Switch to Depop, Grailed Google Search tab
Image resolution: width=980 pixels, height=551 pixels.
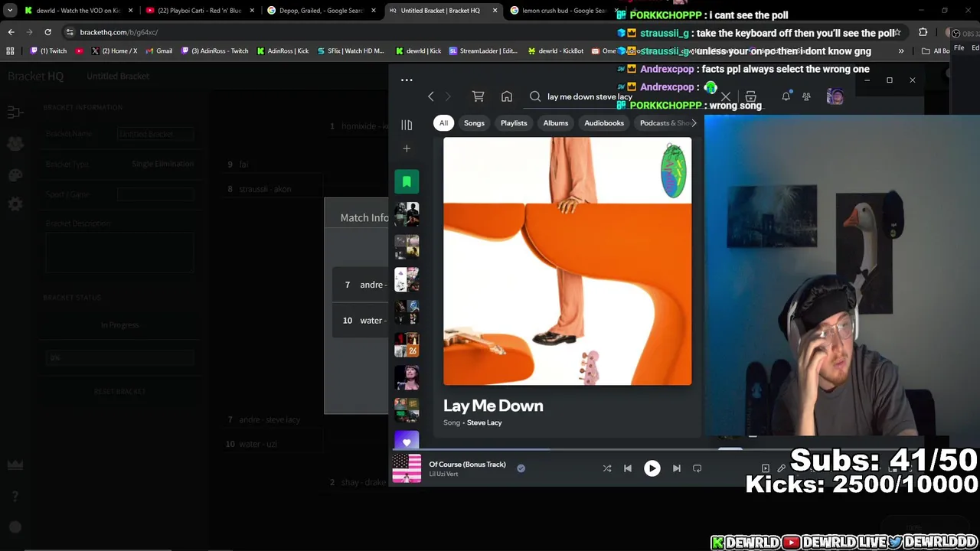(x=320, y=11)
